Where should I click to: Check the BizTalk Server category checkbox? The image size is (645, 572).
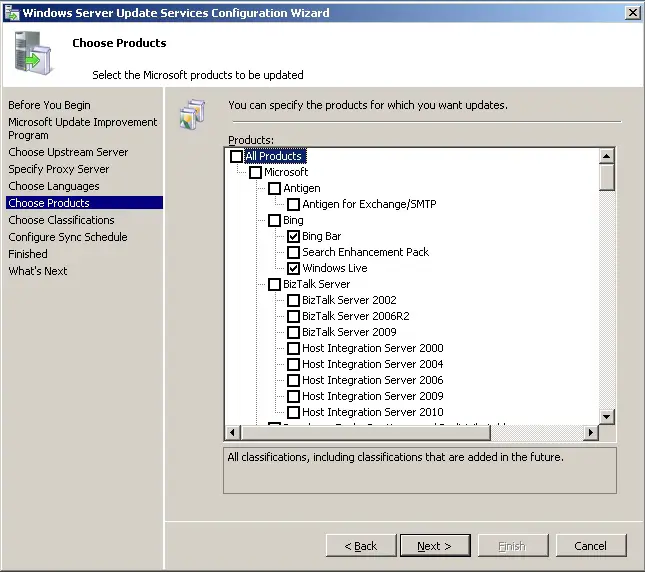pyautogui.click(x=274, y=284)
